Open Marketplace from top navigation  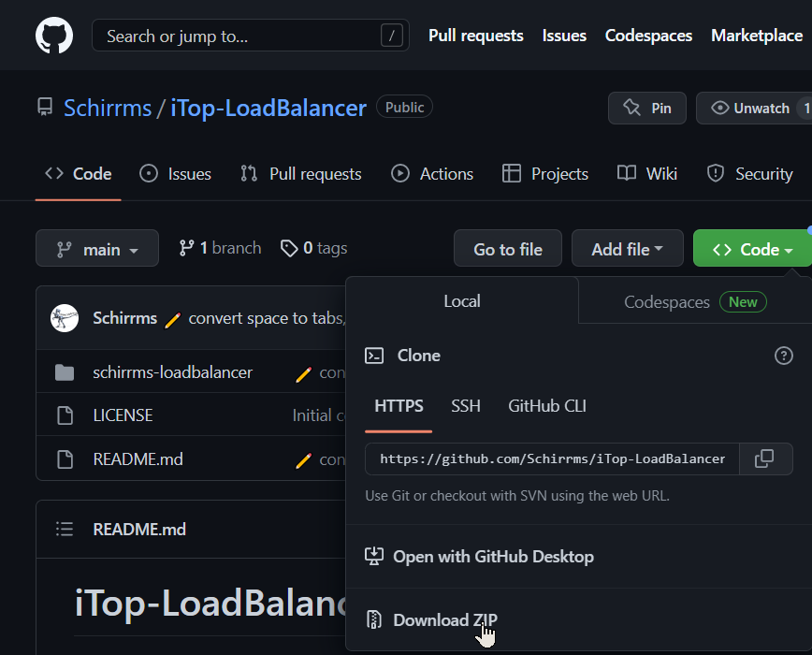757,36
